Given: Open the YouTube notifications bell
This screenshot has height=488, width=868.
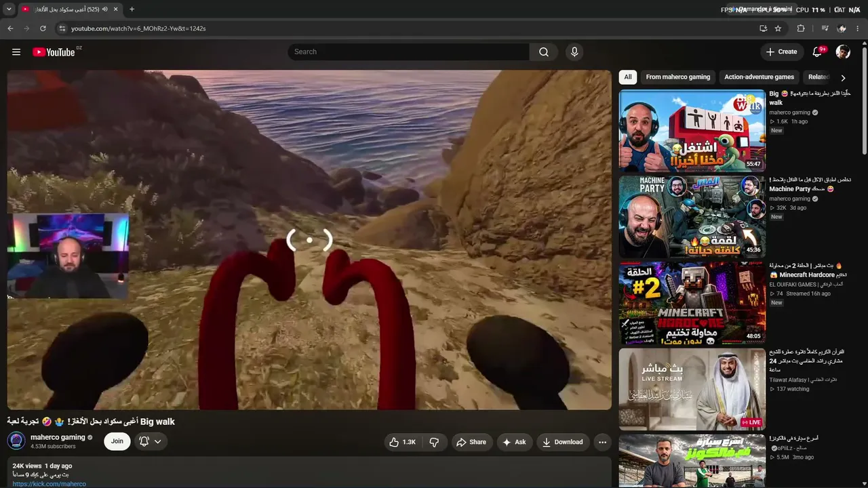Looking at the screenshot, I should coord(818,52).
